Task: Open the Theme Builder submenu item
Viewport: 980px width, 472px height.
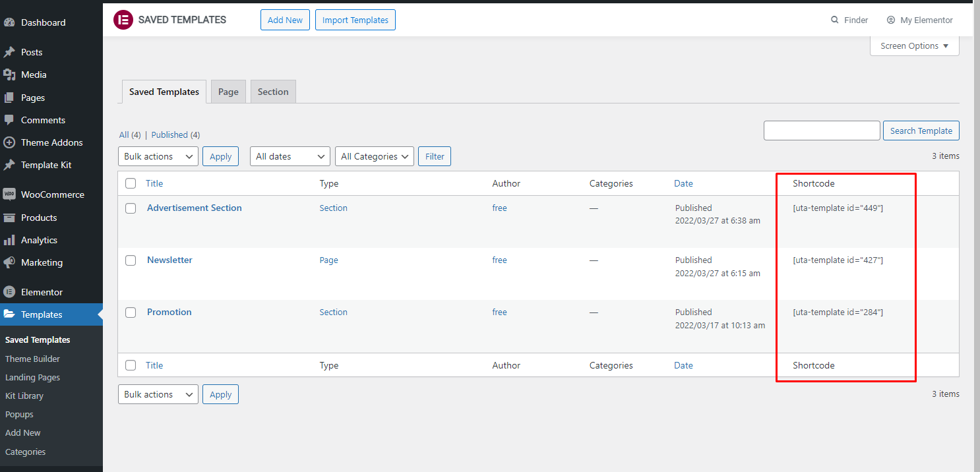Action: tap(32, 359)
